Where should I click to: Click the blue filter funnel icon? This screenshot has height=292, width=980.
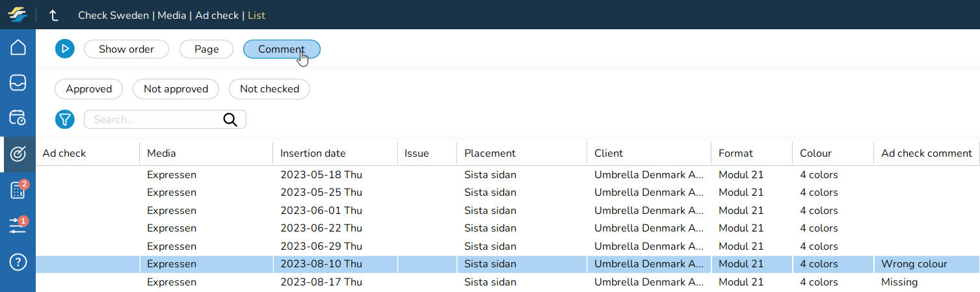[64, 120]
